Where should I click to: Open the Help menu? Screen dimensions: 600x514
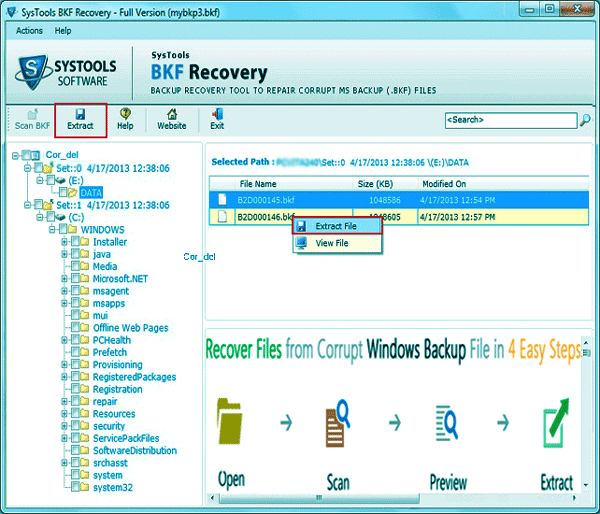pos(63,31)
